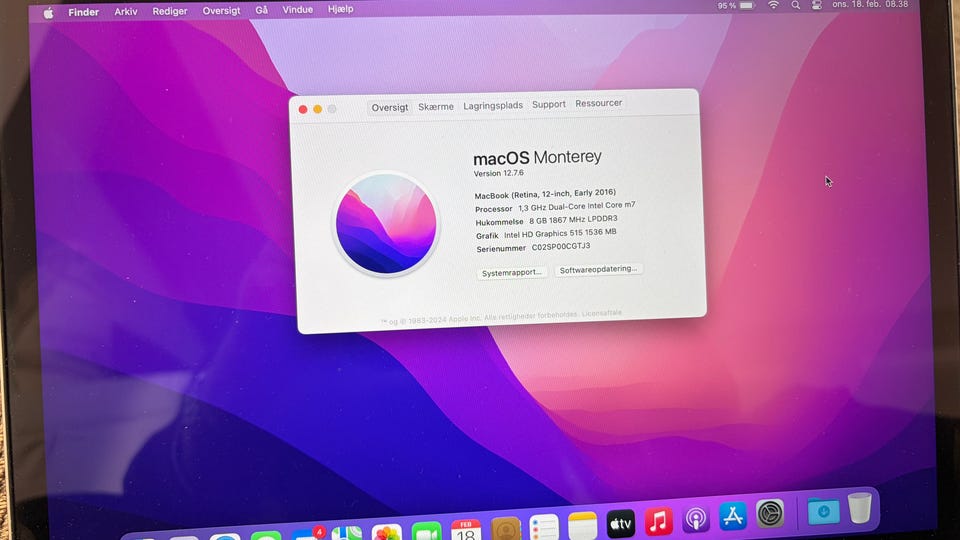The height and width of the screenshot is (540, 960).
Task: Click MacBook (Retina, 12-inch, Early 2016) text
Action: pos(545,194)
